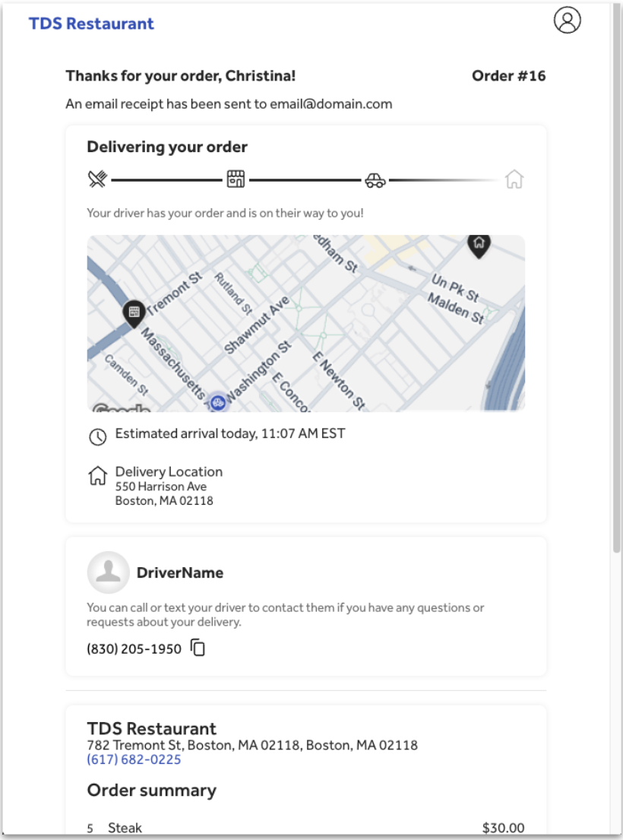Image resolution: width=623 pixels, height=840 pixels.
Task: Click the Steak line in Order summary
Action: coord(125,829)
